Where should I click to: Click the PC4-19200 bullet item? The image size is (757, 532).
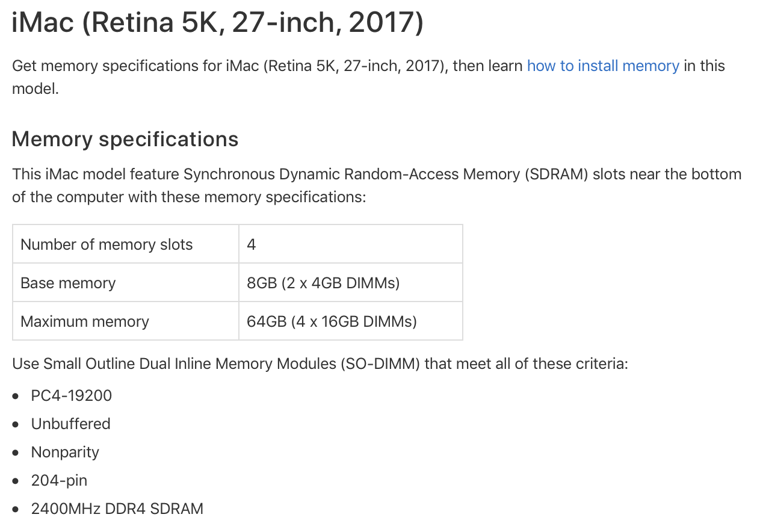click(72, 395)
